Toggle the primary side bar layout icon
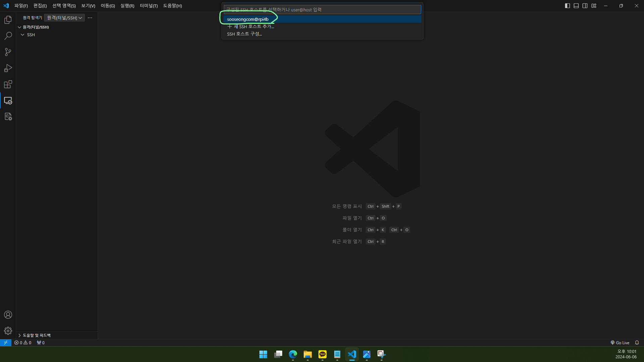The width and height of the screenshot is (644, 362). tap(567, 6)
